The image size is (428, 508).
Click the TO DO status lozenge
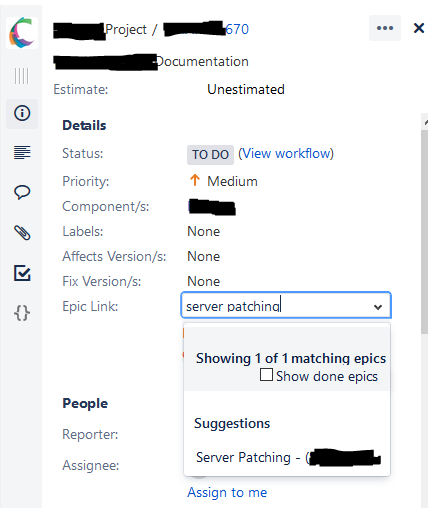210,155
